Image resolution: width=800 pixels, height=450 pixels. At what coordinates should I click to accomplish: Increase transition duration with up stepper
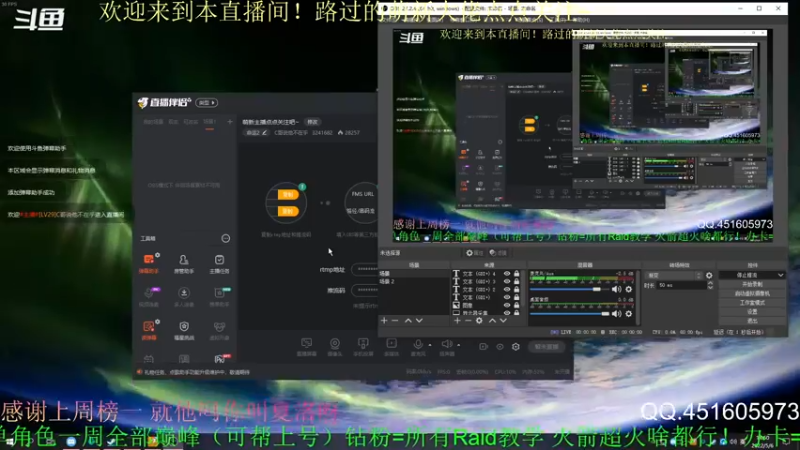[x=710, y=283]
